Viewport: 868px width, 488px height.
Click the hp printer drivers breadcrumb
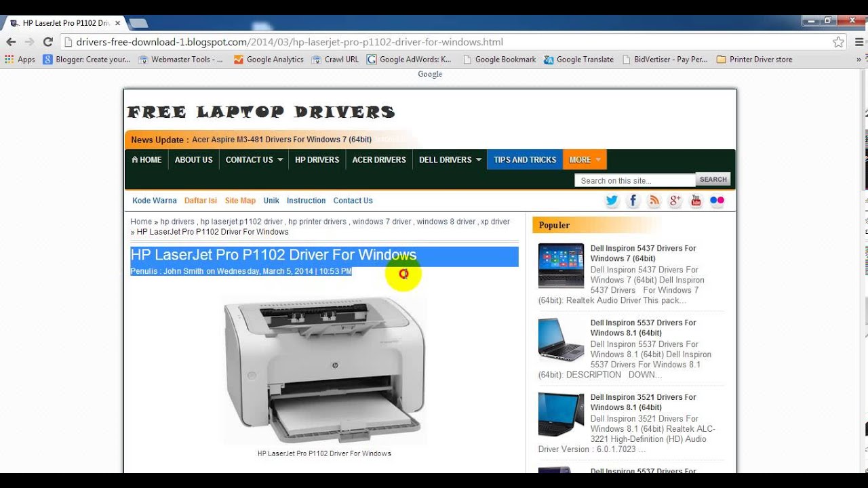point(317,222)
